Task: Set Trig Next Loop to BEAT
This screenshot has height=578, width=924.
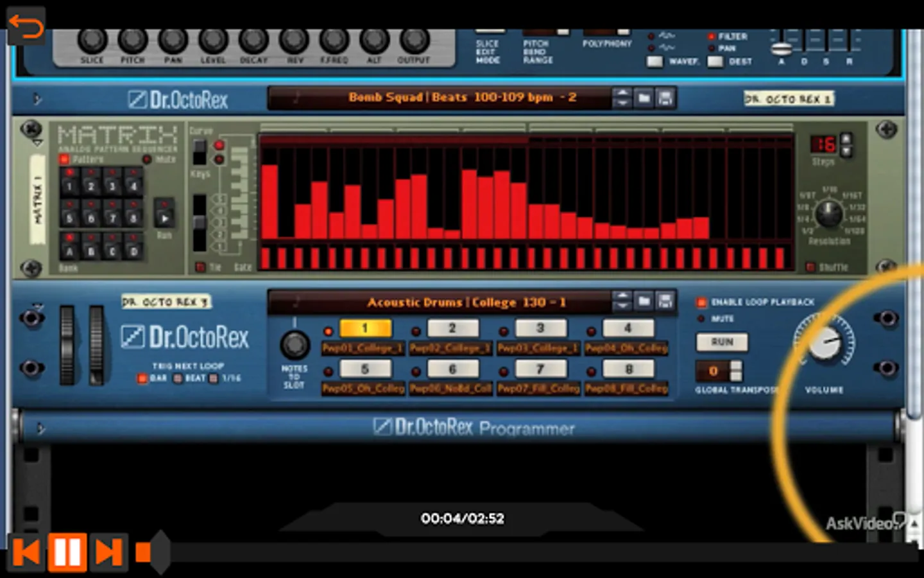Action: pos(178,378)
